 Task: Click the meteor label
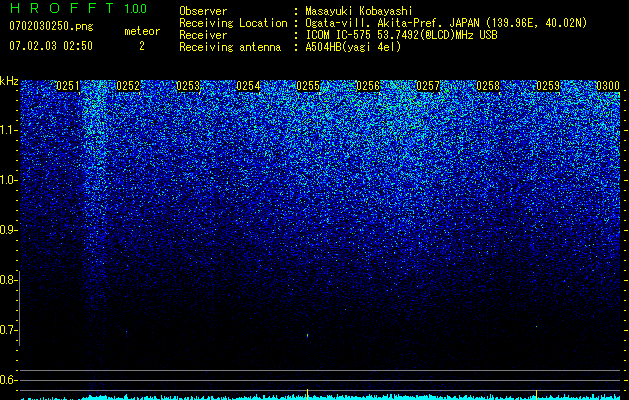(x=142, y=31)
